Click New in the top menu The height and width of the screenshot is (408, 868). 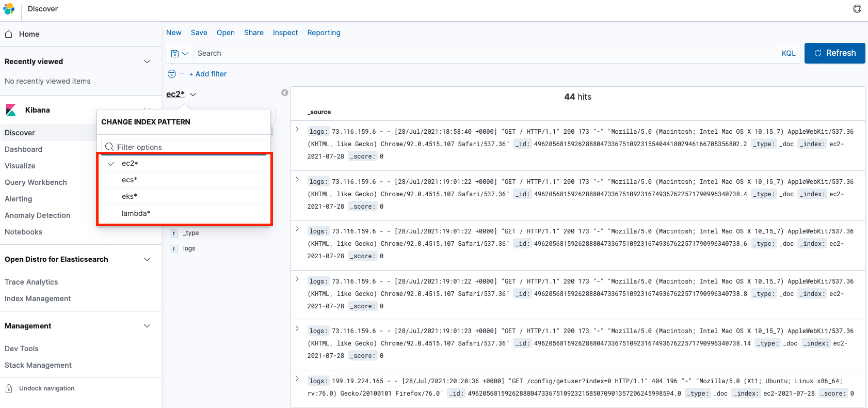pyautogui.click(x=174, y=33)
